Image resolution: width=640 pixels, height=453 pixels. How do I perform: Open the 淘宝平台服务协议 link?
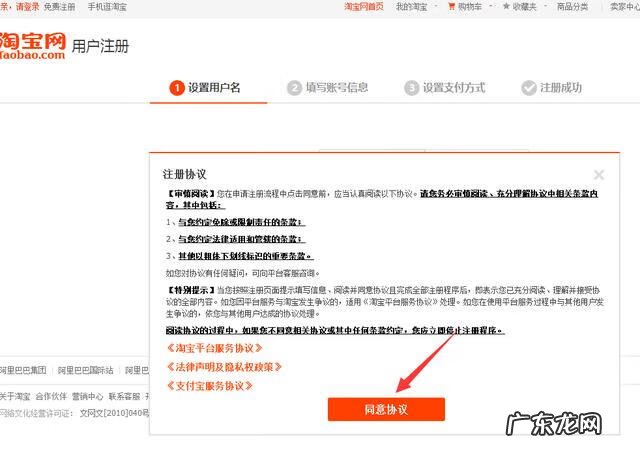(214, 348)
